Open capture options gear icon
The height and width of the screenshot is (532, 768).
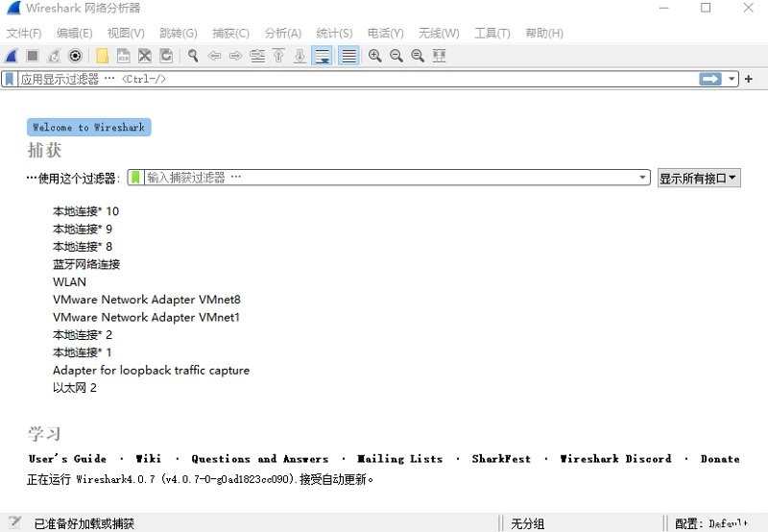(x=75, y=56)
